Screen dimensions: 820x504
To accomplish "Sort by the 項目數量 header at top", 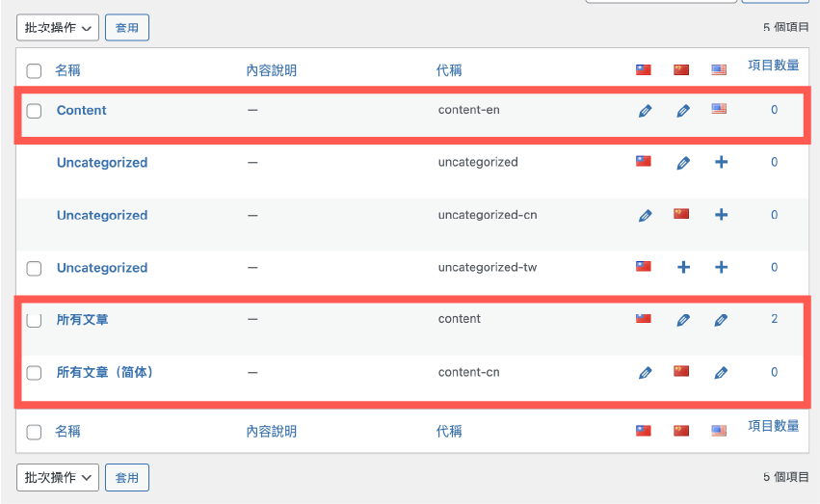I will point(773,66).
